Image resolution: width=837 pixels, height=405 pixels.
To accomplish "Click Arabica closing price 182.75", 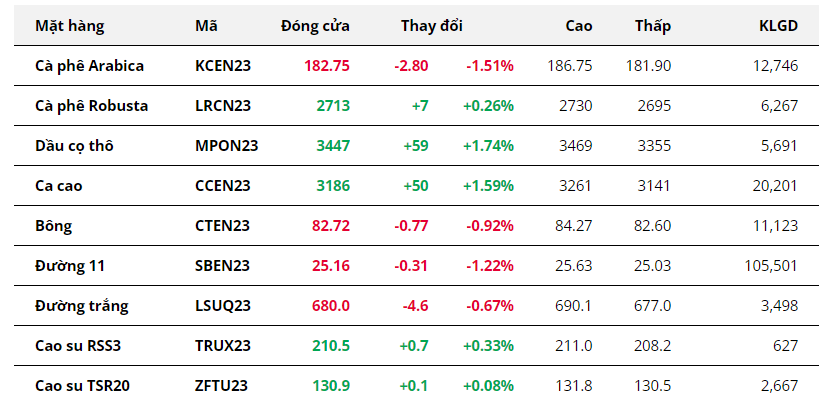I will coord(327,66).
